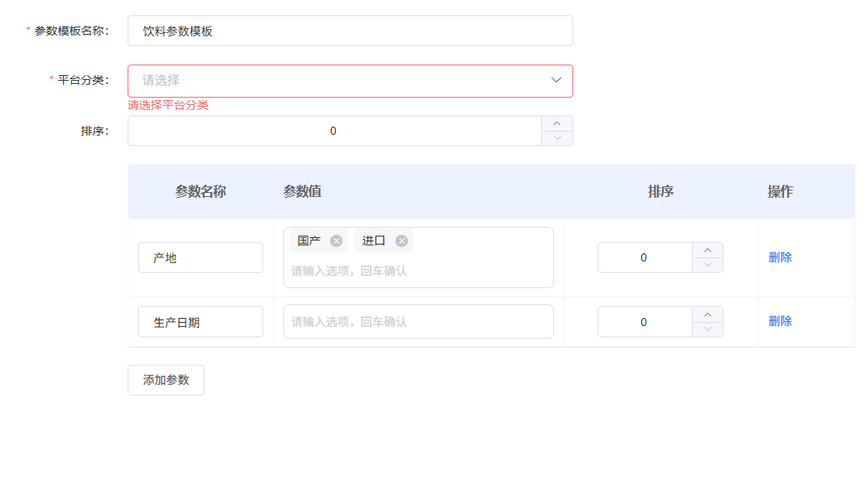The width and height of the screenshot is (868, 477).
Task: Remove the 进口 tag
Action: (x=401, y=241)
